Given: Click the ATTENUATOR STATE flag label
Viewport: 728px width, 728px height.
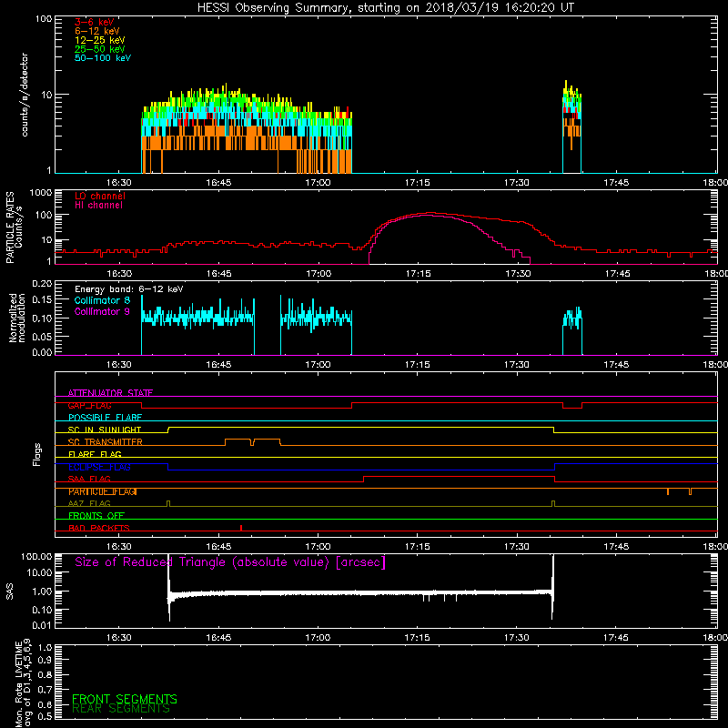Looking at the screenshot, I should pyautogui.click(x=110, y=393).
